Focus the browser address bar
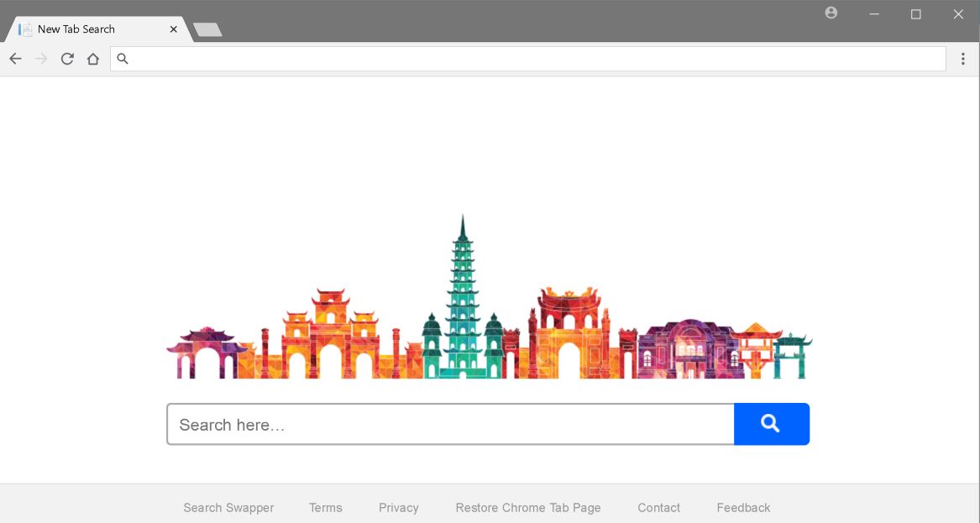This screenshot has height=523, width=980. pyautogui.click(x=527, y=59)
